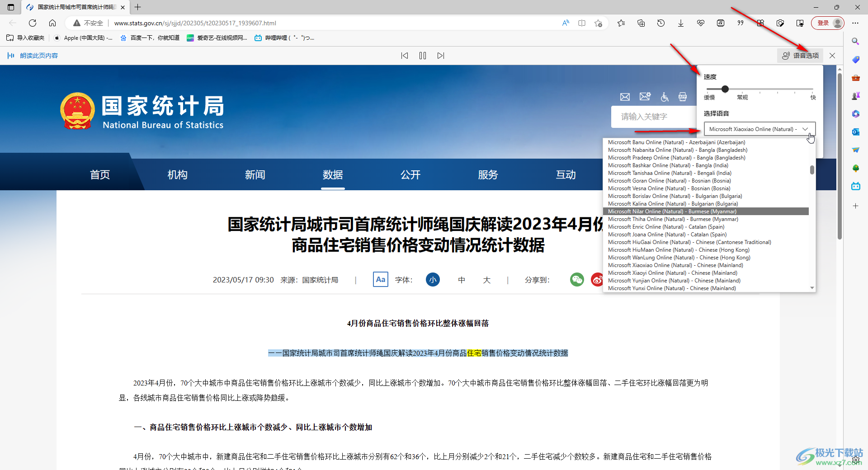Open Apple (中国大陆) bookmark
The image size is (868, 470).
tap(83, 38)
